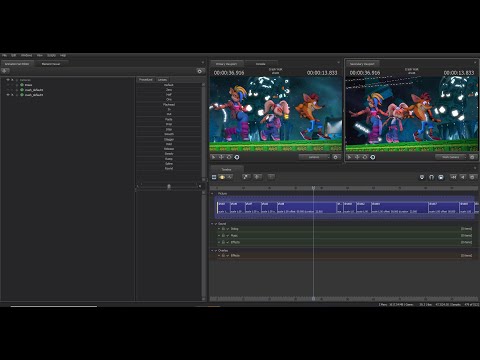Image resolution: width=480 pixels, height=360 pixels.
Task: Toggle the Dialog track checkmark
Action: [x=228, y=229]
